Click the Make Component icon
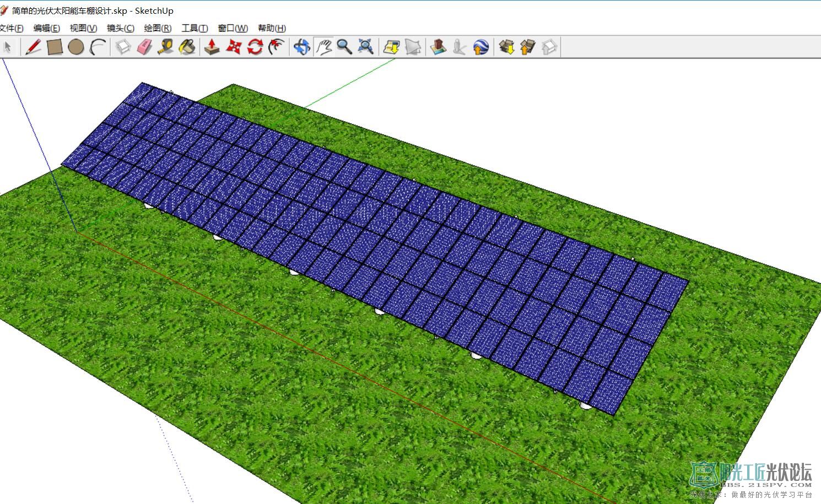Viewport: 821px width, 504px height. pos(123,47)
